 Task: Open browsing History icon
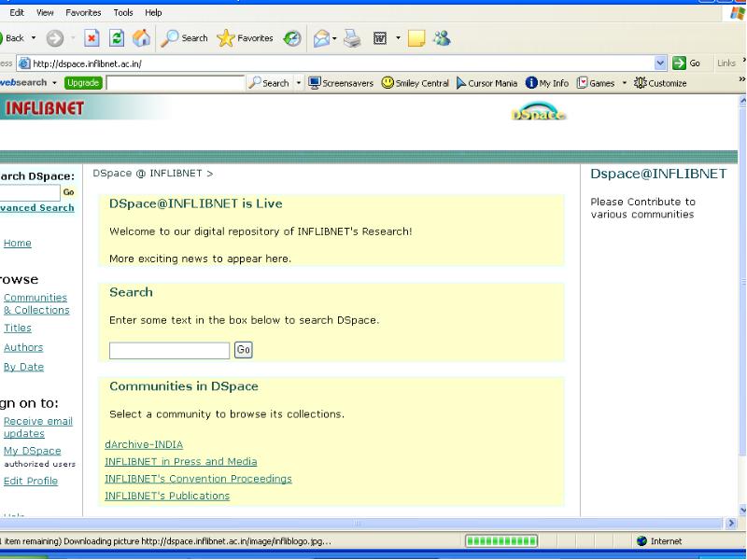(292, 38)
